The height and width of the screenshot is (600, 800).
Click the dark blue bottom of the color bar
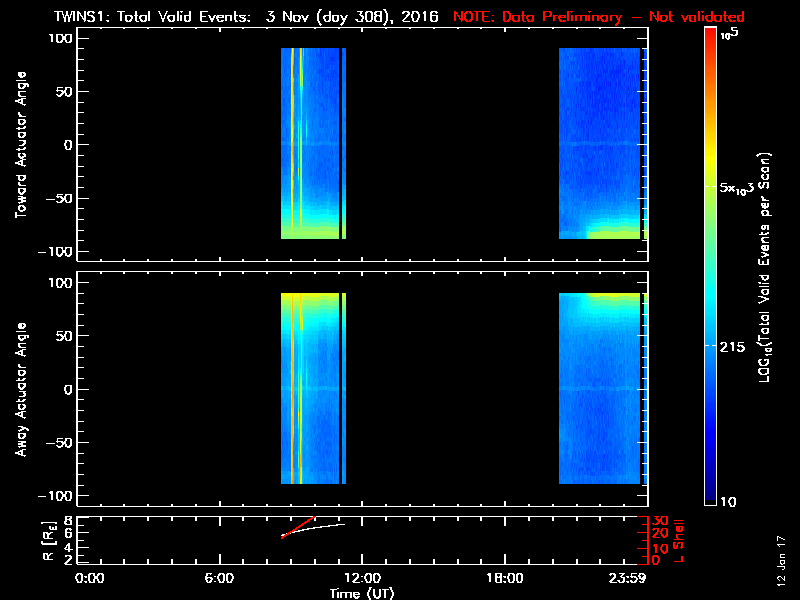coord(711,495)
